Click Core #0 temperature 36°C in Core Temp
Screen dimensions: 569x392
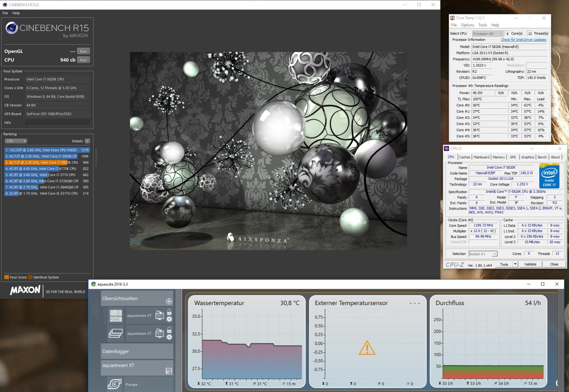pos(489,105)
